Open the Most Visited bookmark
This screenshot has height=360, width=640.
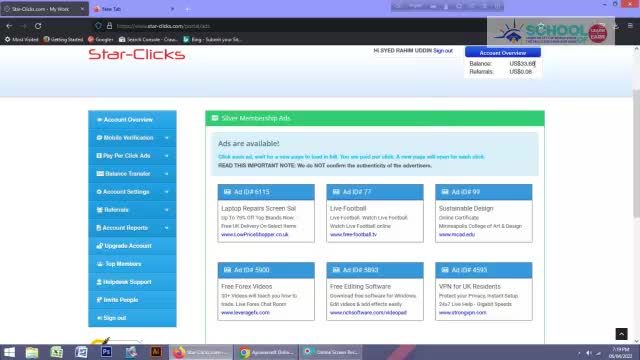pos(21,40)
